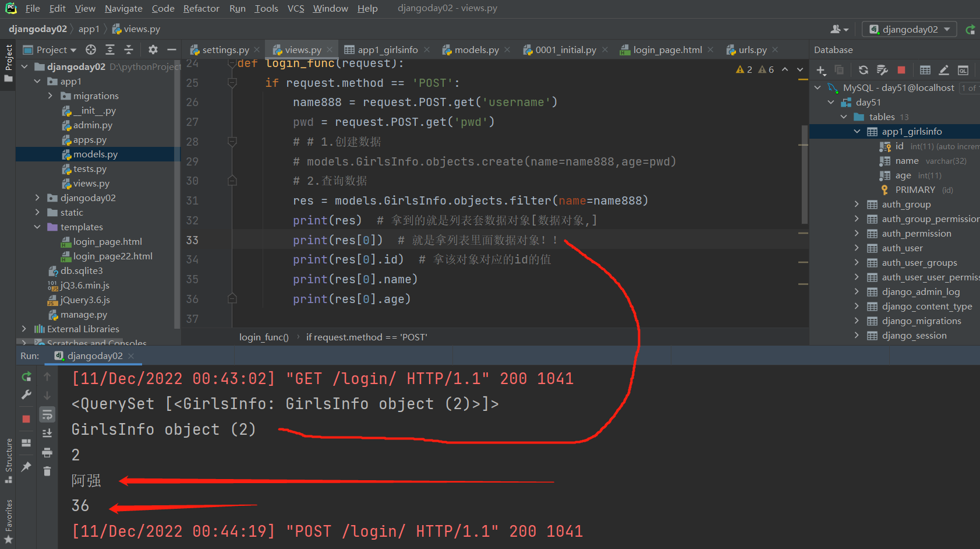Toggle the code fold marker on line 25

coord(232,83)
